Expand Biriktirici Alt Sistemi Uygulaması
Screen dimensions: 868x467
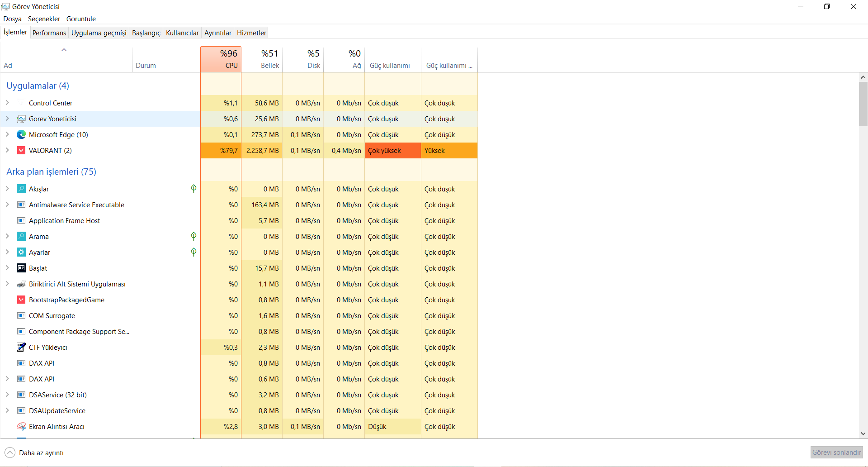tap(7, 284)
